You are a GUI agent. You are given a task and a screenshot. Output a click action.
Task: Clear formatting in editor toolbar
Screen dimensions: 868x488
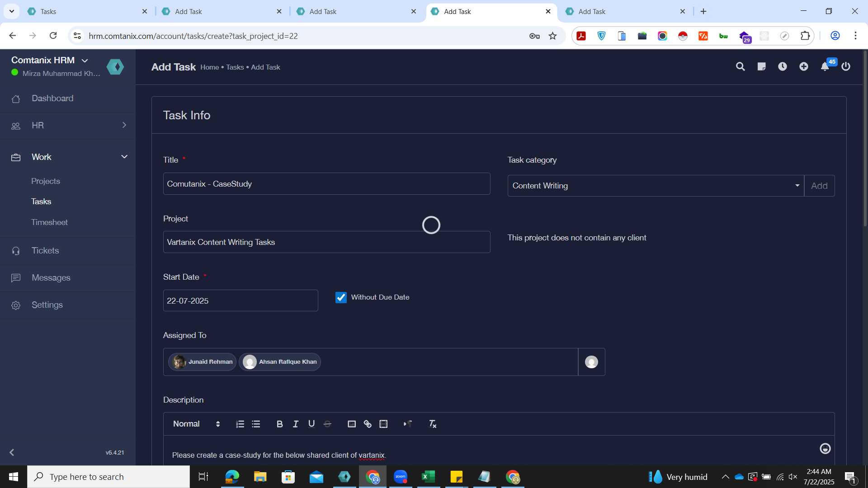432,424
